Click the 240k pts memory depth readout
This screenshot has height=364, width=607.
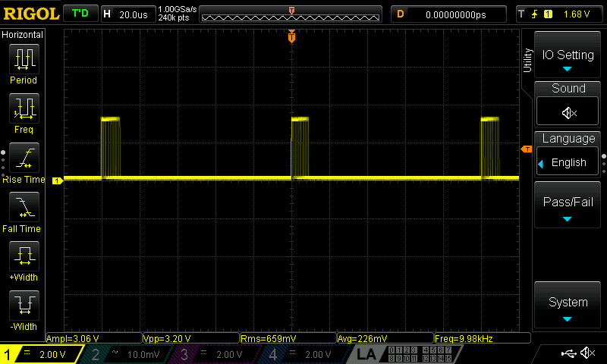(x=174, y=17)
